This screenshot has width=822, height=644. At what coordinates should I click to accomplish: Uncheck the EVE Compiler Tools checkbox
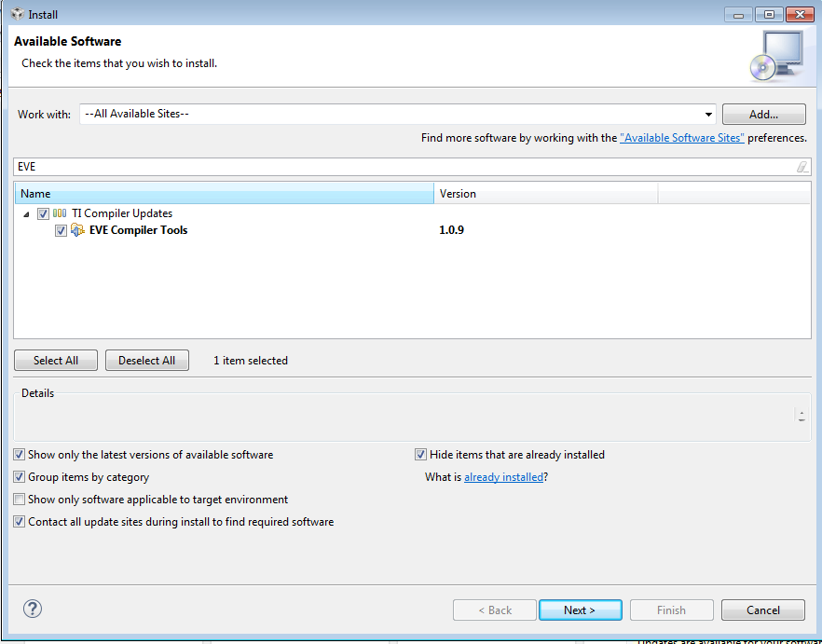61,230
